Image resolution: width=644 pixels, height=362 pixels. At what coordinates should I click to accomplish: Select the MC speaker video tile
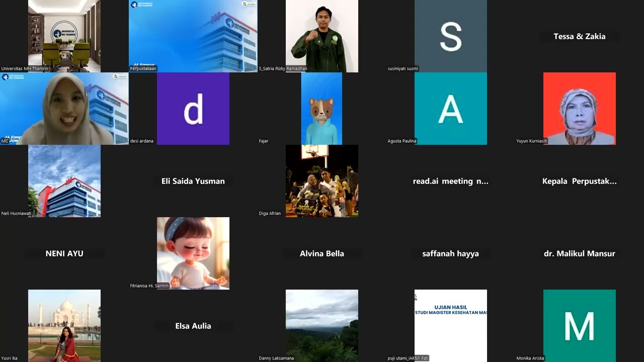coord(64,109)
